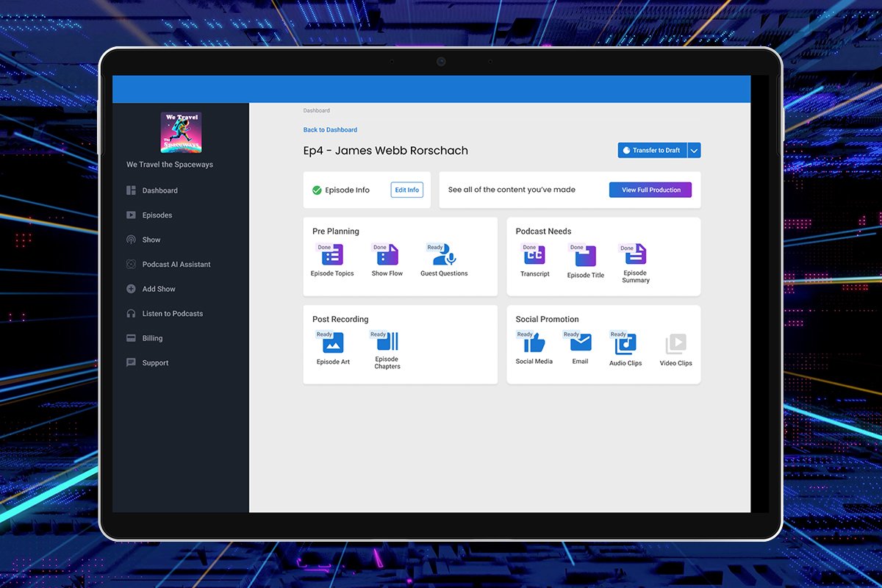Click the Pre Planning section heading
This screenshot has height=588, width=882.
[x=336, y=232]
